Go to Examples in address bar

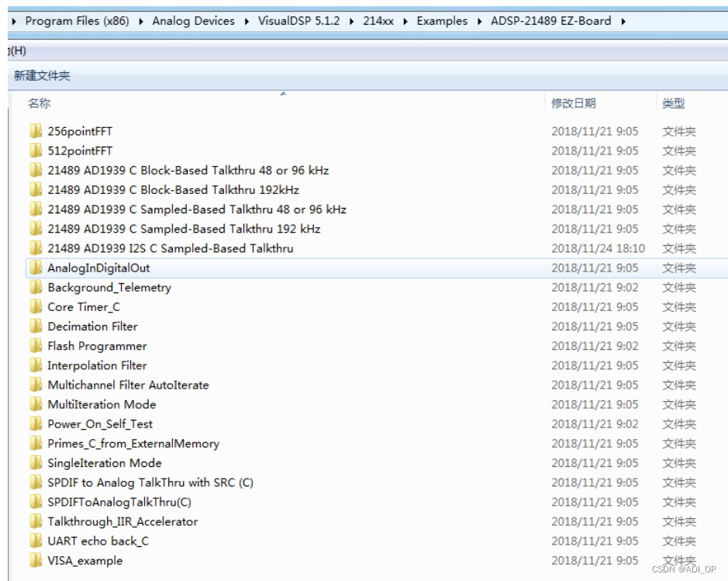click(x=442, y=21)
